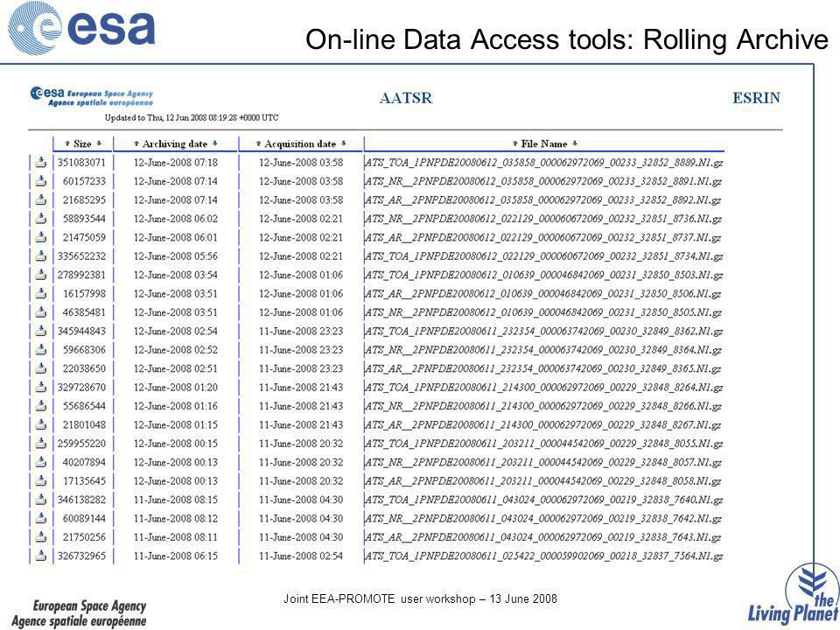Click the download icon next to 329728670

coord(41,388)
